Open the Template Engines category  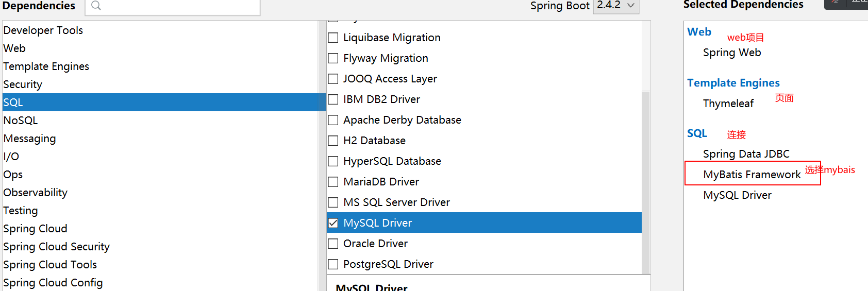[160, 66]
